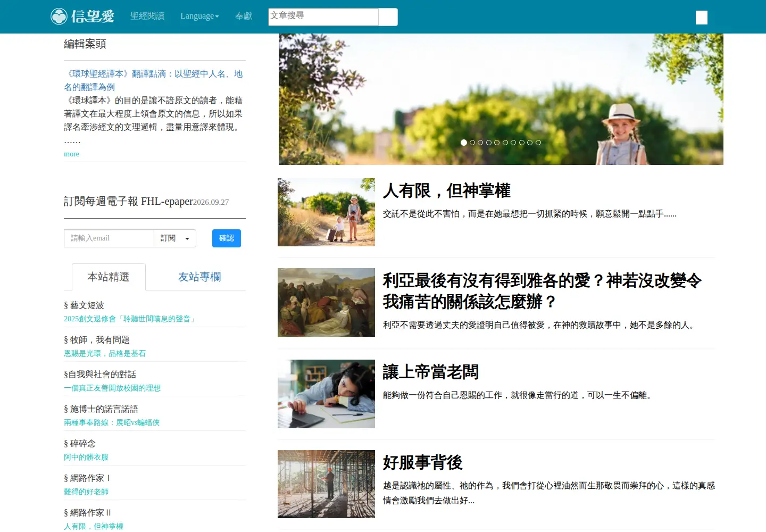Click excerpt 交託不是從此不害怕
The image size is (766, 532).
coord(530,214)
